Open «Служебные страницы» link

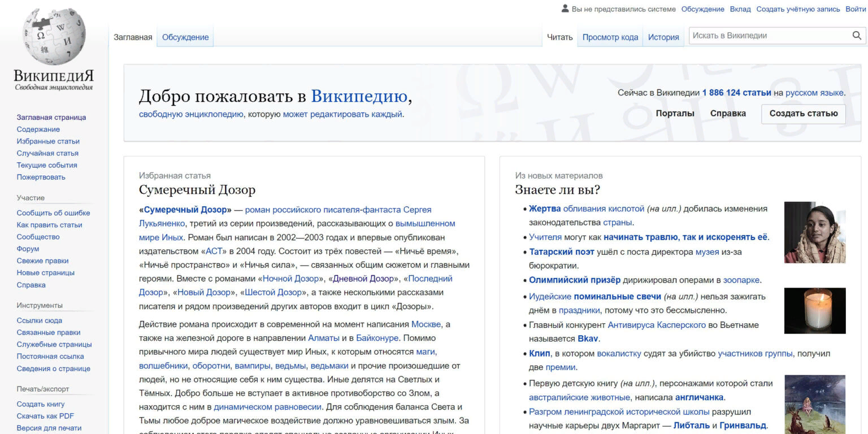click(54, 344)
